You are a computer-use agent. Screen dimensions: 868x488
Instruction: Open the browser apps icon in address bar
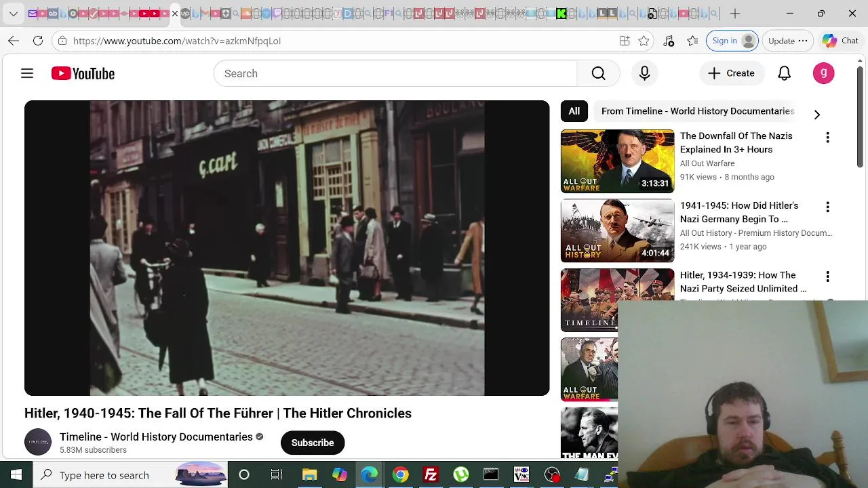[x=625, y=41]
